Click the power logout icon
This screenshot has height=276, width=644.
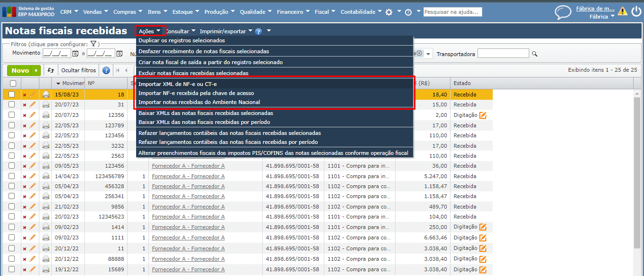pyautogui.click(x=636, y=12)
